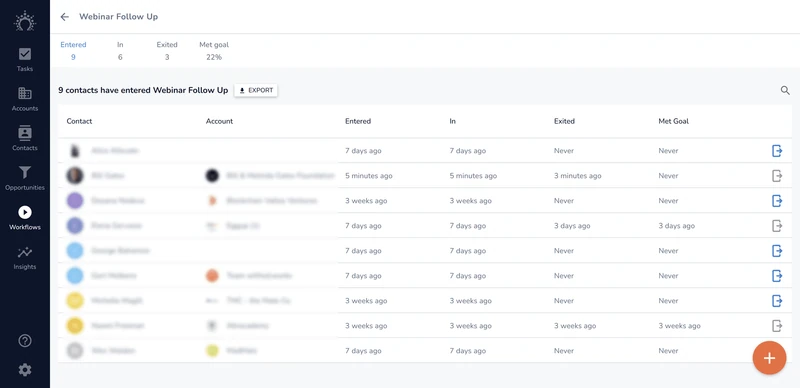Screen dimensions: 800x388
Task: Open Tasks in the sidebar
Action: 24,59
